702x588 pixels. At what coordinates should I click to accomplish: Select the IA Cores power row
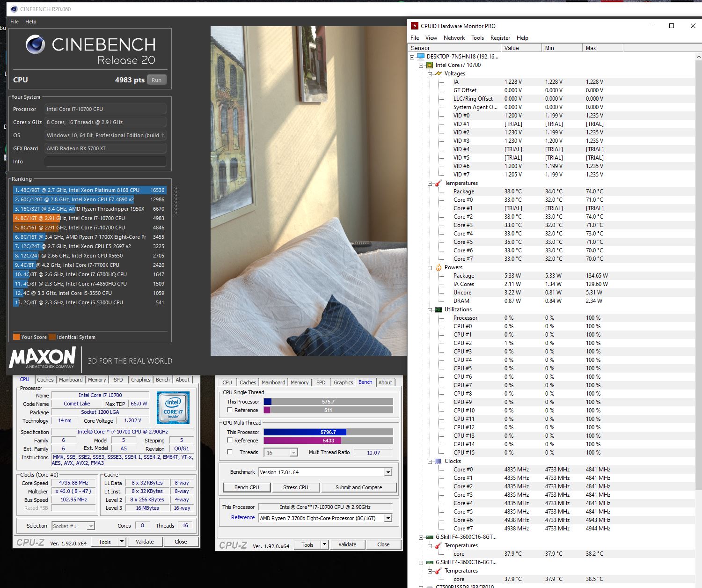pyautogui.click(x=551, y=284)
